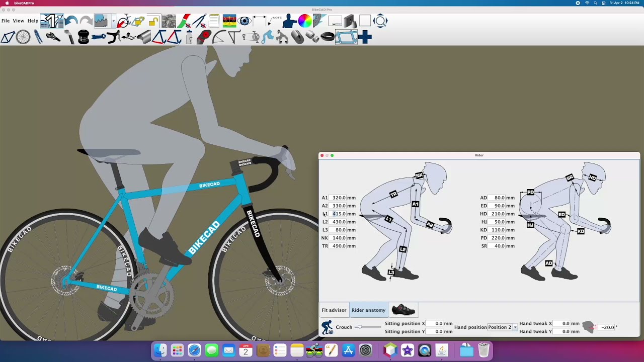
Task: Open the blue stem icon
Action: [99, 37]
